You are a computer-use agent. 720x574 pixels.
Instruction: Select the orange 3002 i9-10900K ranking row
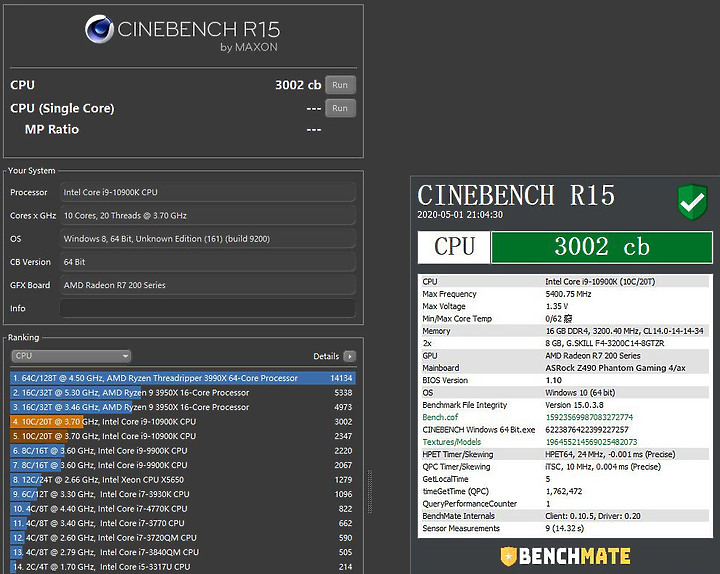[183, 422]
